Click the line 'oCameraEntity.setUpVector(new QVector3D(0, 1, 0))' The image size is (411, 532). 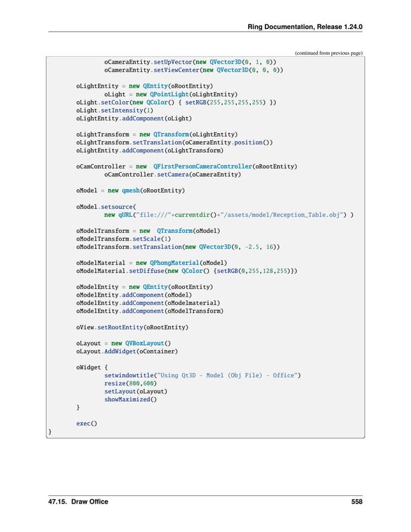190,62
